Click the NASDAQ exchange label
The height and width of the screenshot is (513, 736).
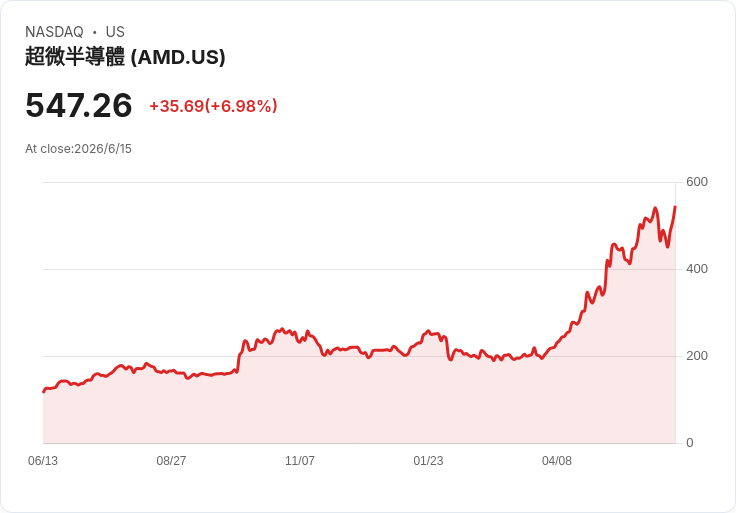pyautogui.click(x=54, y=32)
